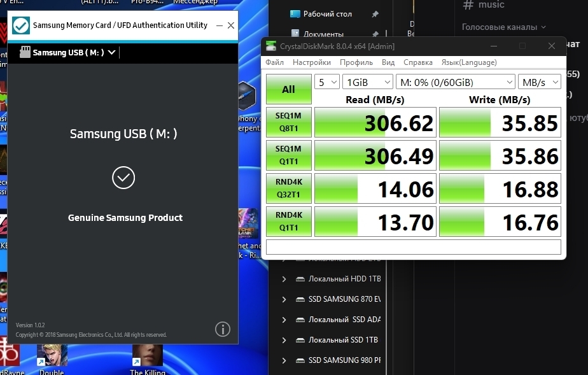Image resolution: width=588 pixels, height=375 pixels.
Task: Click drive icon beside Локальный SSD 1TB
Action: pyautogui.click(x=300, y=340)
